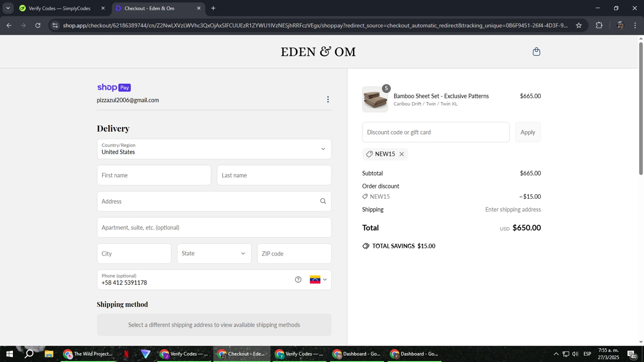
Task: Switch to Dashboard Chrome window with N profile badge
Action: pos(357,354)
